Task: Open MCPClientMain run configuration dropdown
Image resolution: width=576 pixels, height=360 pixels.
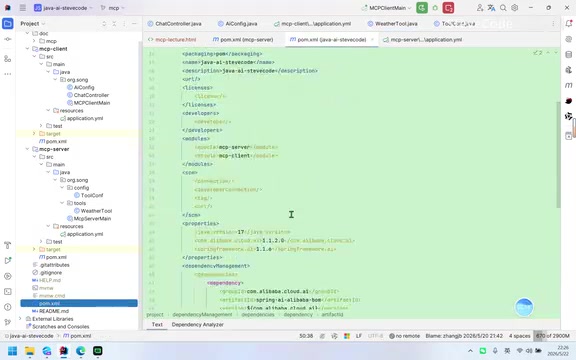Action: (x=386, y=8)
